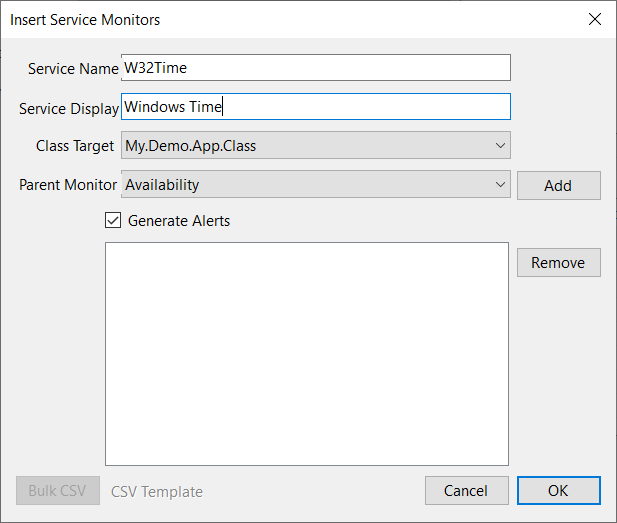This screenshot has width=617, height=523.
Task: Click the Parent Monitor label
Action: 68,185
